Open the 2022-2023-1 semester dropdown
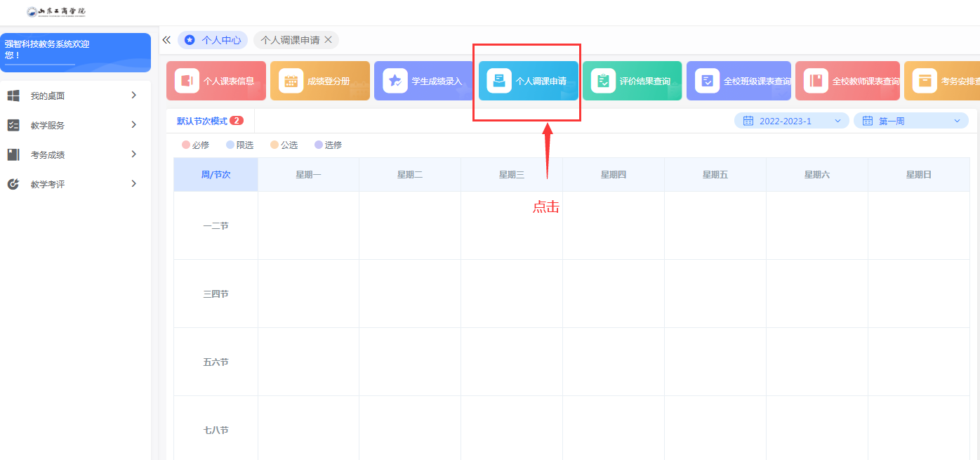Image resolution: width=980 pixels, height=460 pixels. pos(791,121)
